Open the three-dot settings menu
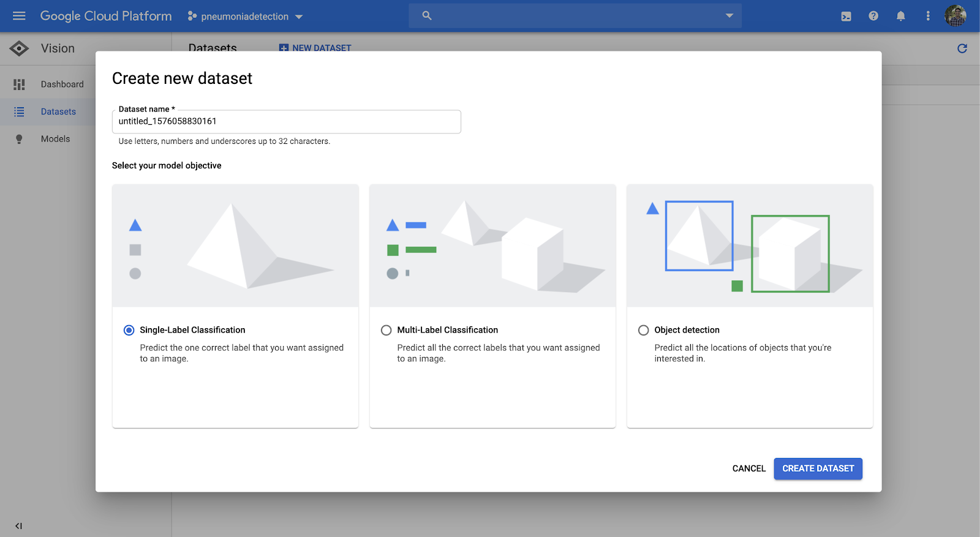The width and height of the screenshot is (980, 537). coord(928,17)
